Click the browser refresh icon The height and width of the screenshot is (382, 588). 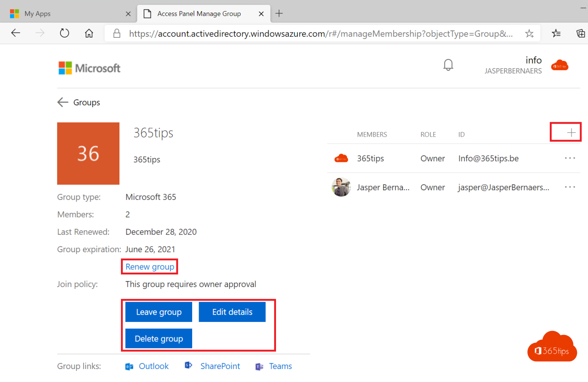point(64,33)
